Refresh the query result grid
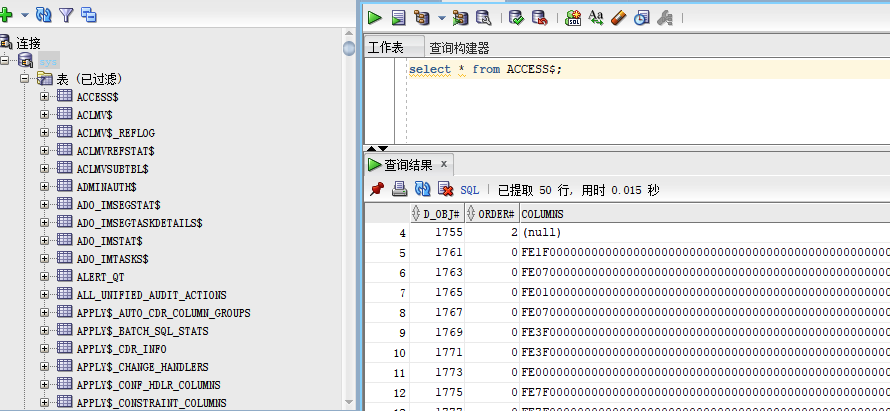The image size is (890, 411). pyautogui.click(x=423, y=189)
